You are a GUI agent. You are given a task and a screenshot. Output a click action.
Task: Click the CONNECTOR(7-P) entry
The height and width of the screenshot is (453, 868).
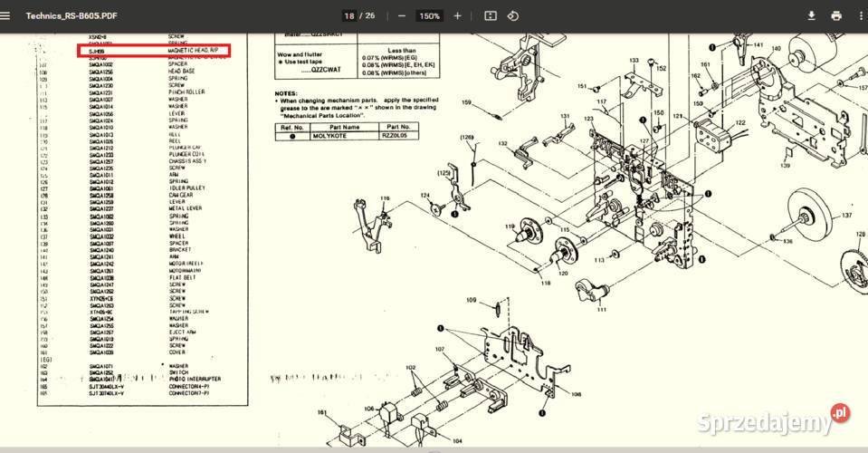189,393
